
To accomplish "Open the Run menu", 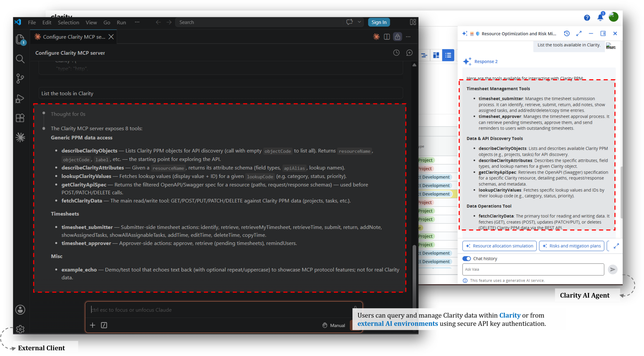I will pyautogui.click(x=121, y=22).
